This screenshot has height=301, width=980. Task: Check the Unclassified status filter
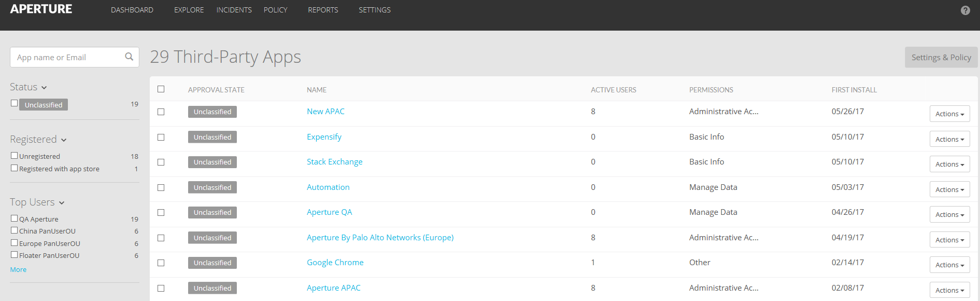15,103
